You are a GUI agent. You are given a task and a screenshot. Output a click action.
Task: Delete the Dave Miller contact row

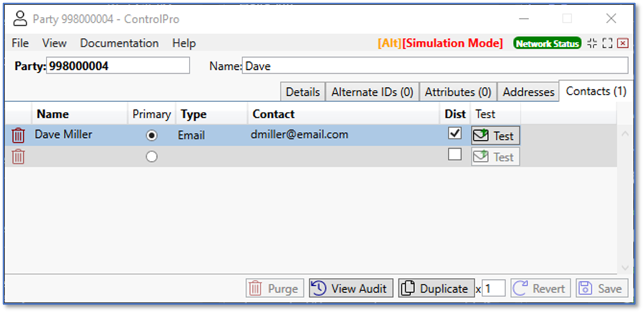pyautogui.click(x=19, y=135)
